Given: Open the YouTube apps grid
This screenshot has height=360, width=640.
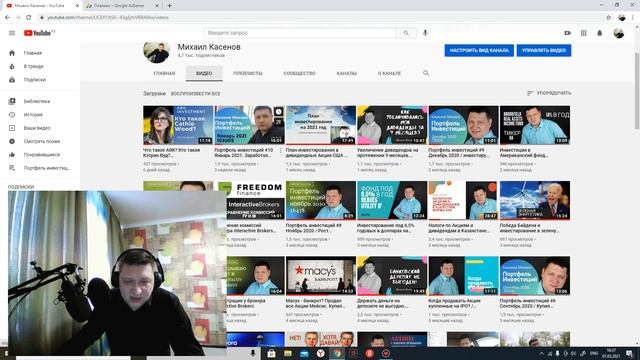Looking at the screenshot, I should 584,33.
